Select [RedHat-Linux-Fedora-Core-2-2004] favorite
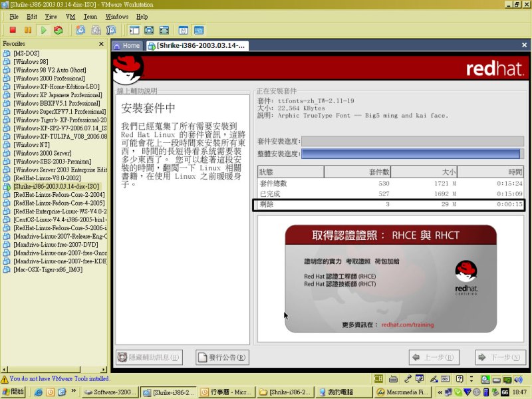 (59, 195)
